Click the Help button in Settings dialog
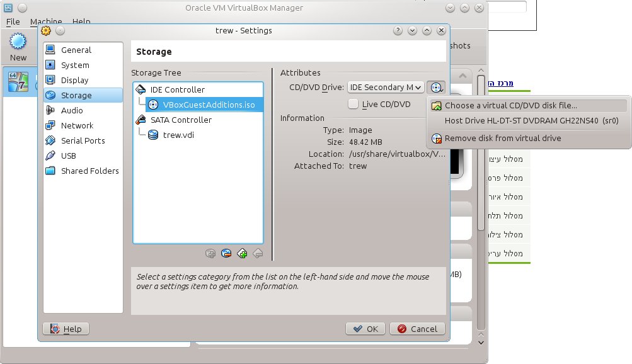632x364 pixels. tap(66, 329)
